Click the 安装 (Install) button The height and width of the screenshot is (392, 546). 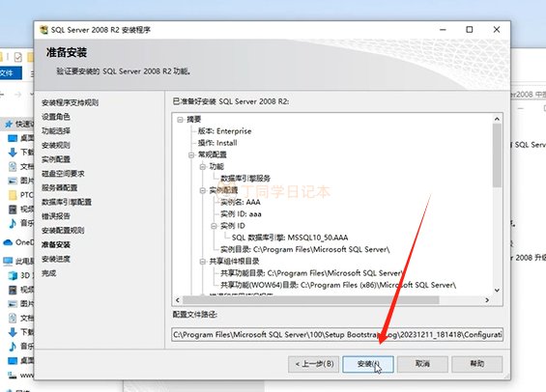(368, 364)
